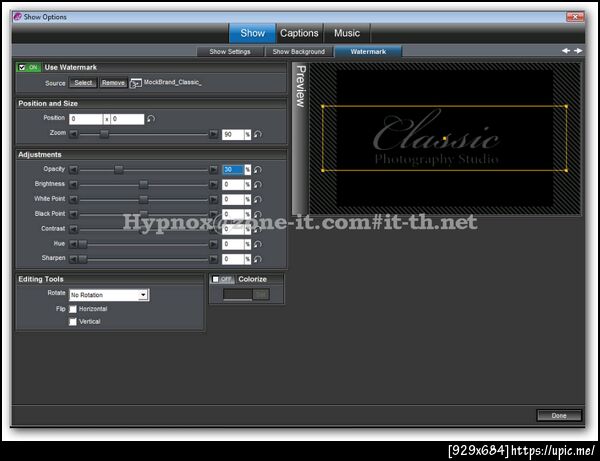Click the watermark source file icon
The height and width of the screenshot is (461, 600).
135,83
